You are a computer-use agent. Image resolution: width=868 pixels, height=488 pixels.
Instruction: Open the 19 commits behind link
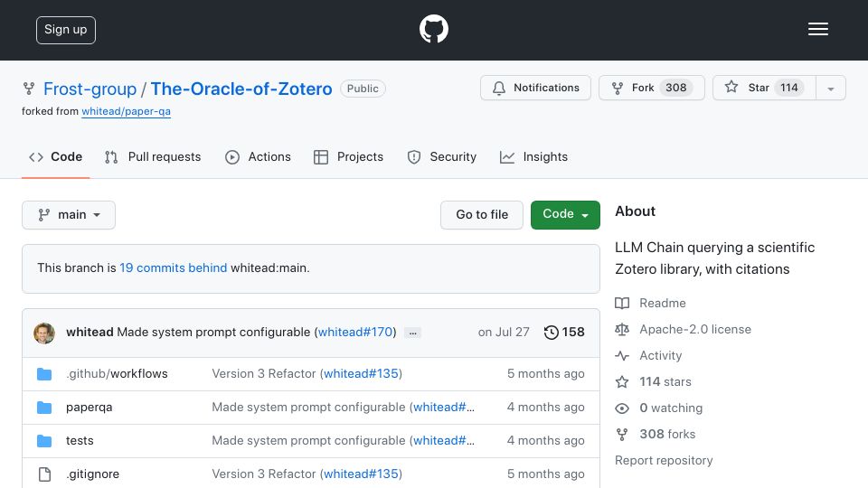(x=174, y=267)
